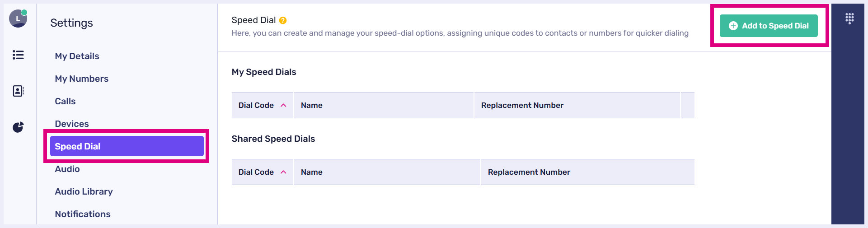Click the plus icon in Add button
The height and width of the screenshot is (228, 868).
[x=733, y=26]
